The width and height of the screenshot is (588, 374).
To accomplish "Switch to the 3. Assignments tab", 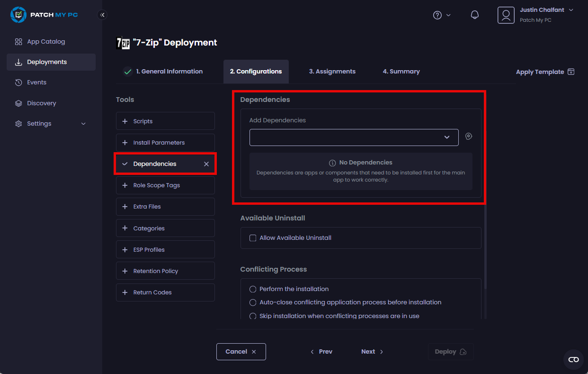I will point(332,72).
